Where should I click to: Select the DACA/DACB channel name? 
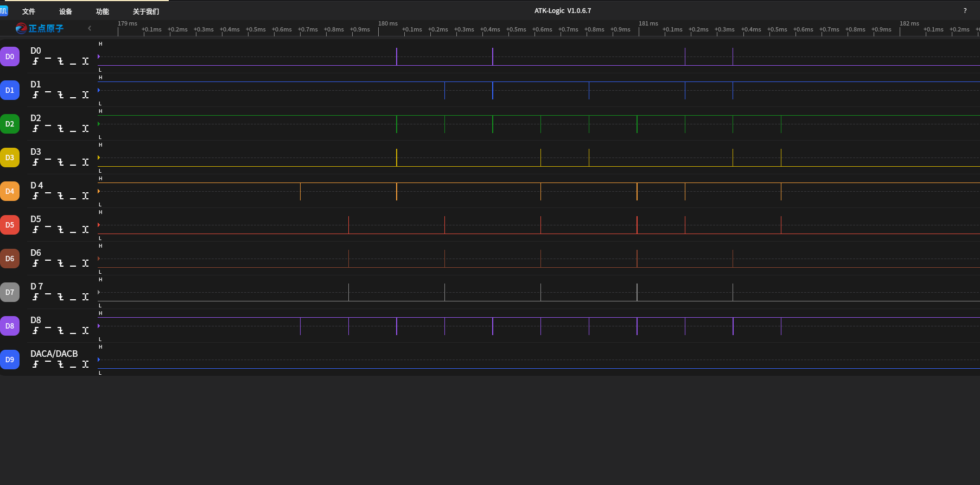54,354
